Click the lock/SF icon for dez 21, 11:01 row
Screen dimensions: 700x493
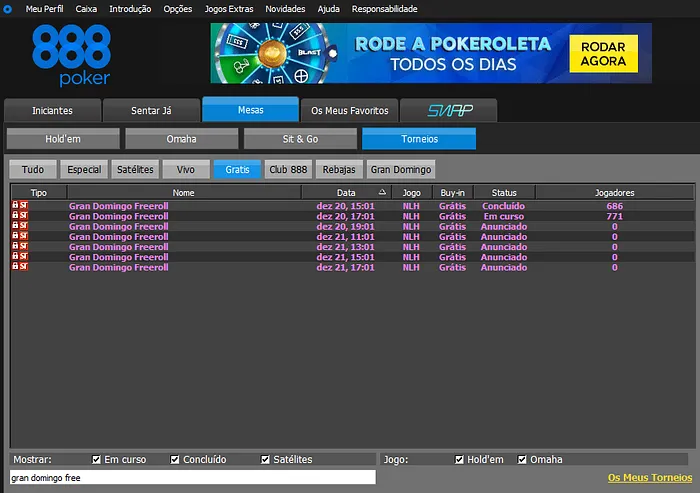click(x=20, y=236)
